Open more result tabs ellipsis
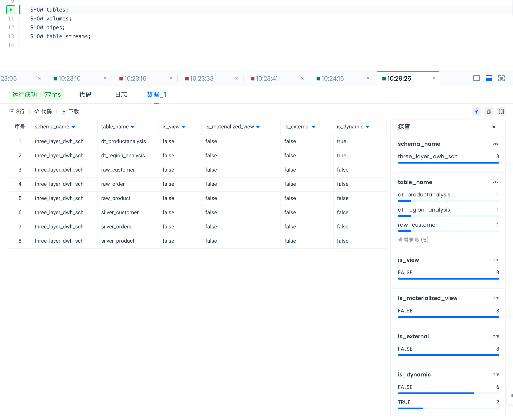Screen dimensions: 513x420 click(462, 78)
